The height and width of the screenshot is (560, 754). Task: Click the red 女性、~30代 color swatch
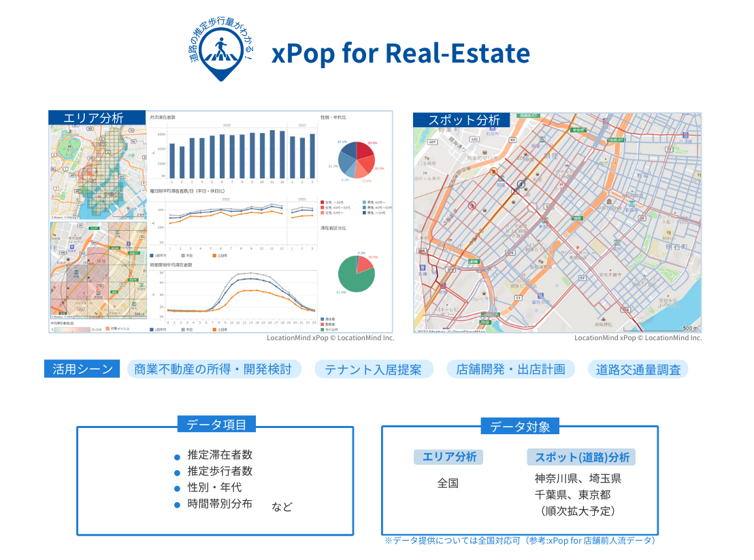pyautogui.click(x=321, y=201)
